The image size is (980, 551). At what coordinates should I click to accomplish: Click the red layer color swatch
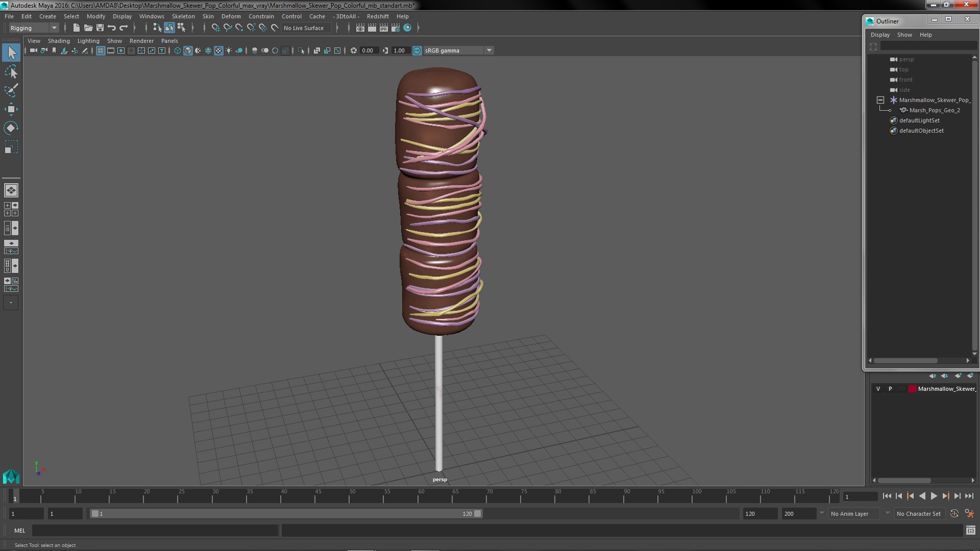tap(912, 389)
